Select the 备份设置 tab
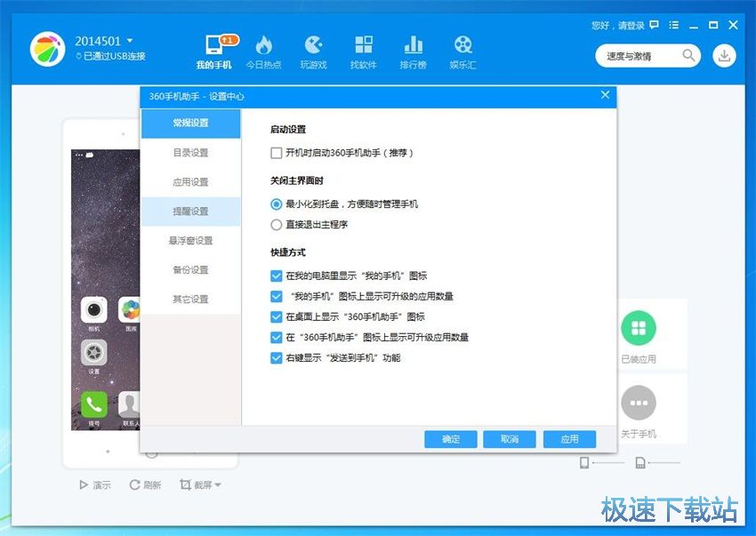 coord(191,270)
